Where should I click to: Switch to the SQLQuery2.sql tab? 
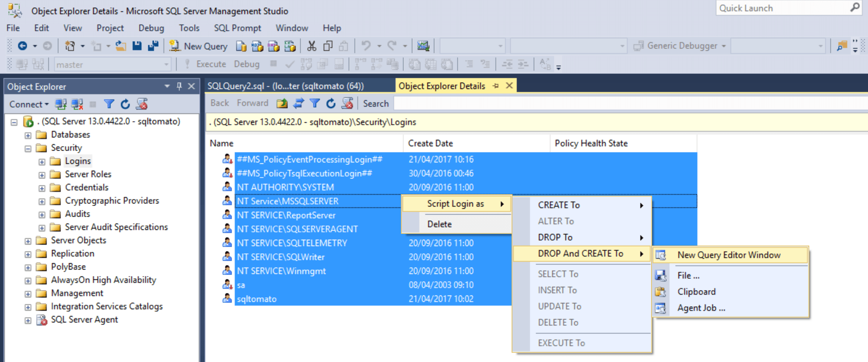(x=285, y=86)
